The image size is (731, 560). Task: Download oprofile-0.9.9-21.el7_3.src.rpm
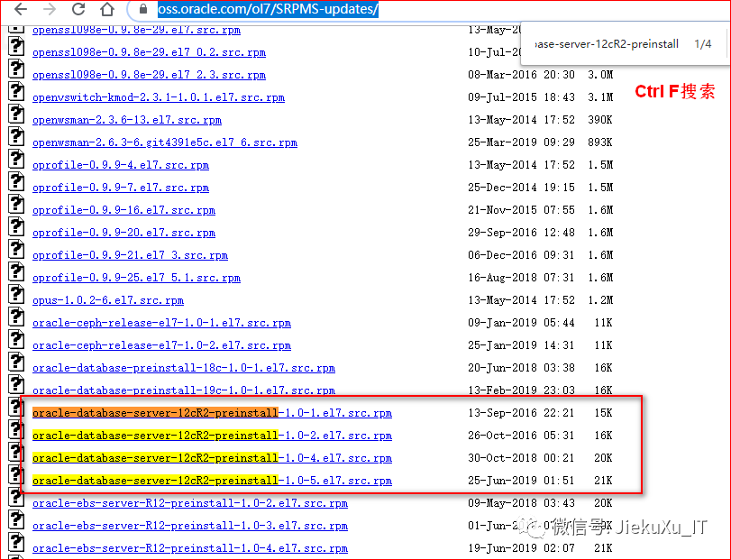(130, 255)
